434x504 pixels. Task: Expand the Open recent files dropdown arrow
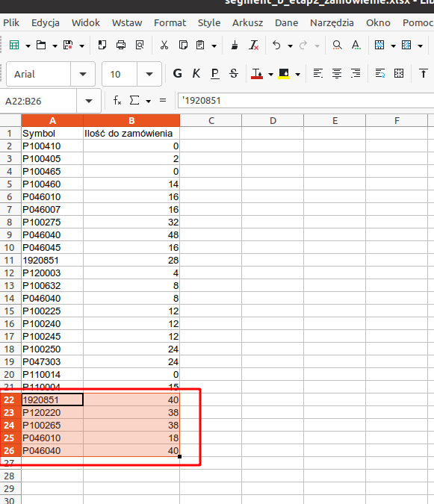55,46
